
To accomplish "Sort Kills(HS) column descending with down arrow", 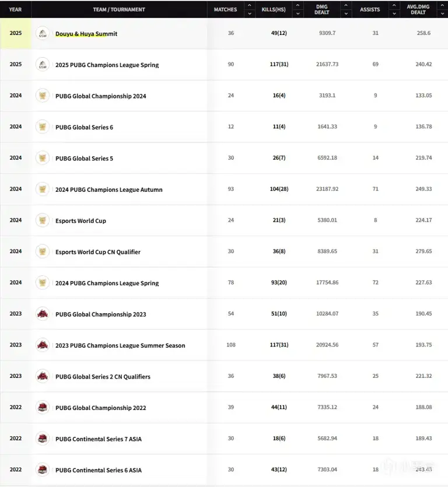I will pyautogui.click(x=298, y=13).
